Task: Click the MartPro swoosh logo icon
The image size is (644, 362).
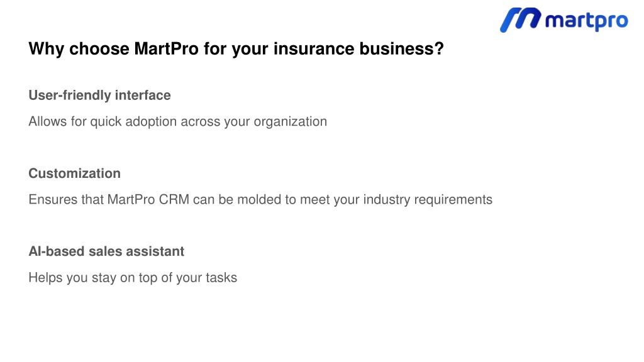Action: (x=520, y=19)
